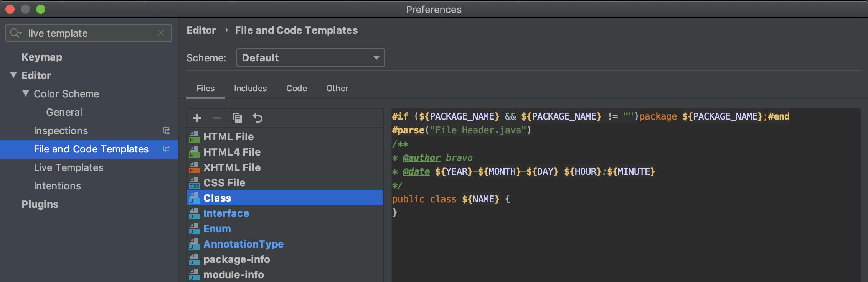Screen dimensions: 868x282
Task: Select the Interface template name
Action: tap(226, 213)
